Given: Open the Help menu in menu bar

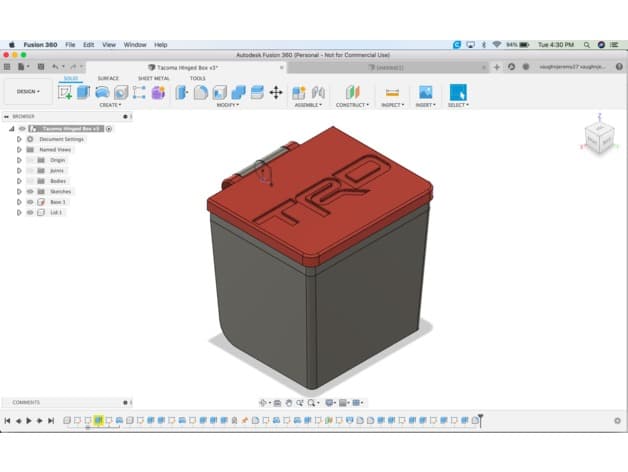Looking at the screenshot, I should tap(161, 45).
